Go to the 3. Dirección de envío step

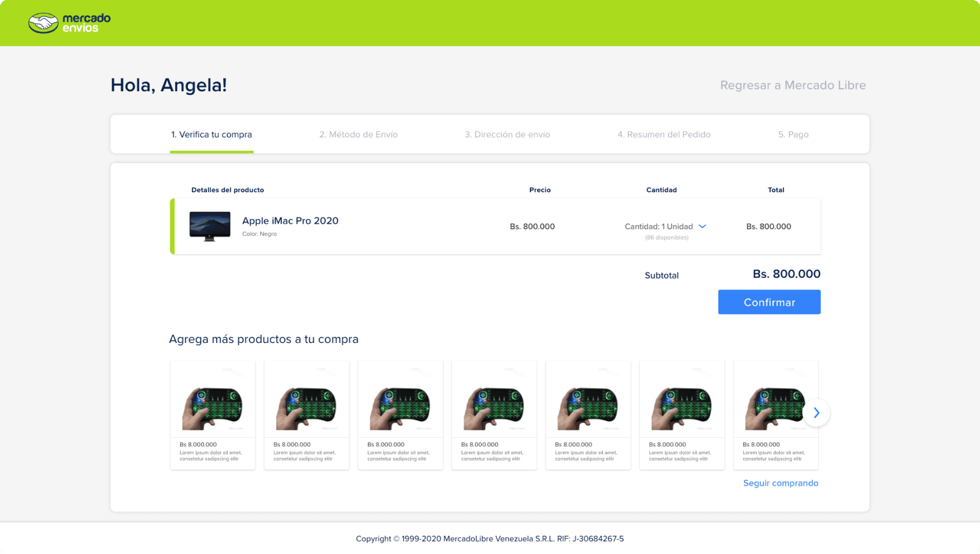coord(507,134)
